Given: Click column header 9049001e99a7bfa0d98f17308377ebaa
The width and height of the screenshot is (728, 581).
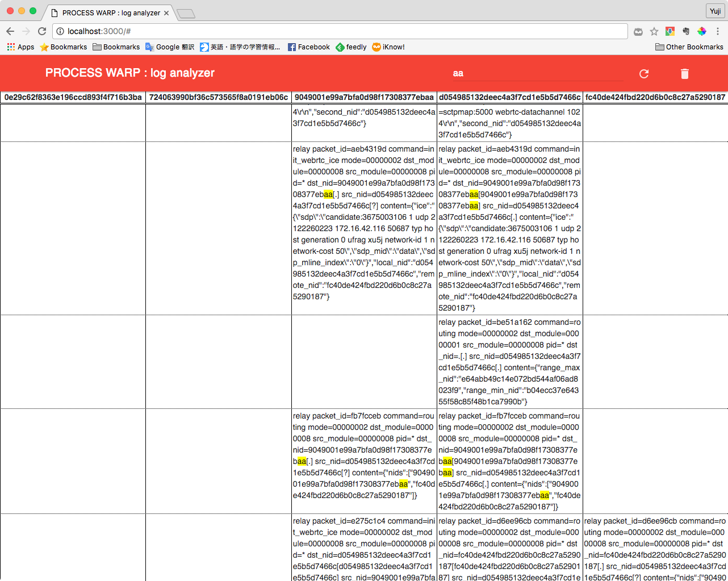Looking at the screenshot, I should click(x=364, y=97).
